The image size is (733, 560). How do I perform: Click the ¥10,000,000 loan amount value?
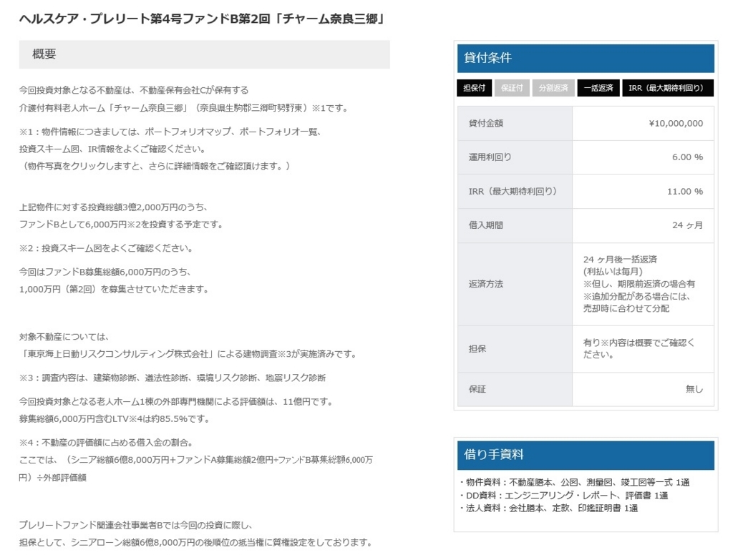pos(676,123)
